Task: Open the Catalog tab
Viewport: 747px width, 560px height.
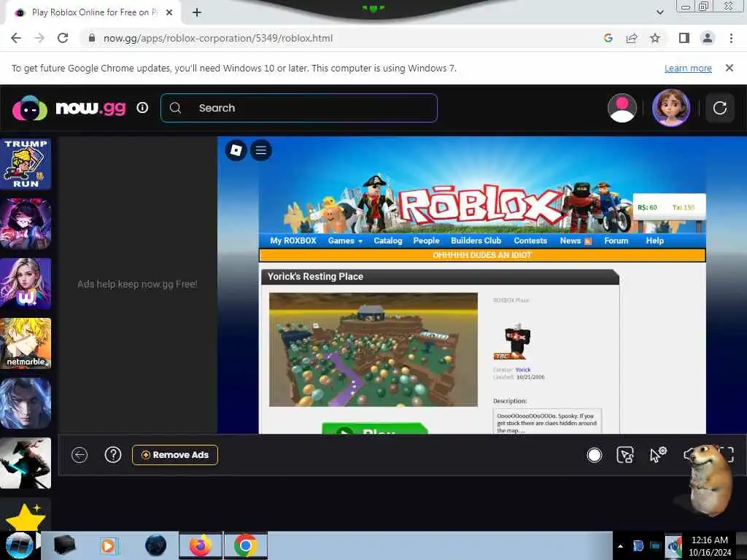Action: click(x=388, y=241)
